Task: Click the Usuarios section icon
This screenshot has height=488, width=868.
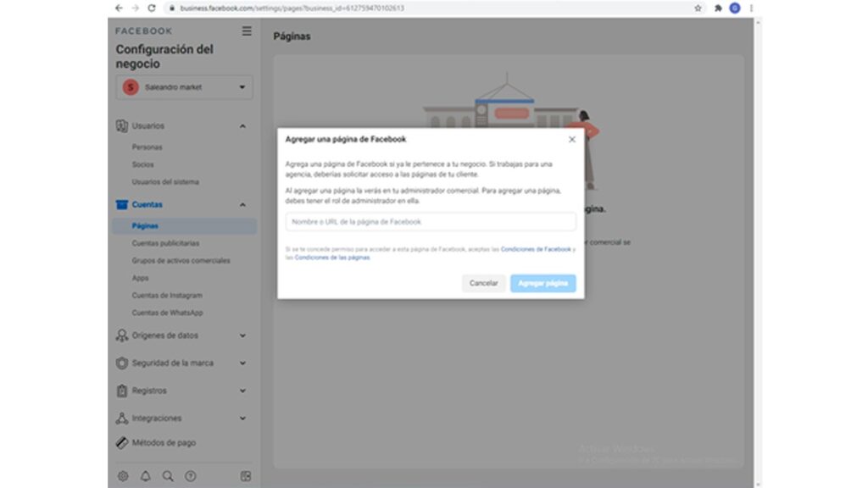Action: coord(122,125)
